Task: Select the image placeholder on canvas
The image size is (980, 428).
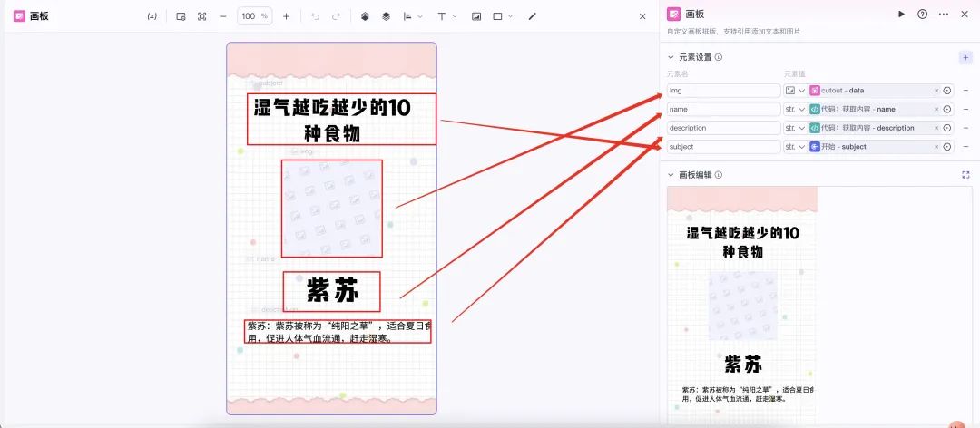Action: tap(332, 208)
